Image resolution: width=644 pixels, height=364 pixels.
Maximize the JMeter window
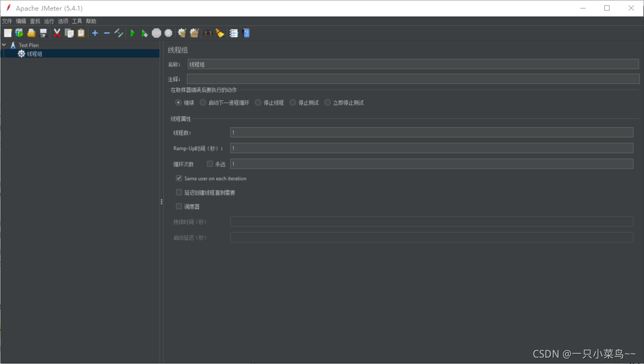(607, 8)
